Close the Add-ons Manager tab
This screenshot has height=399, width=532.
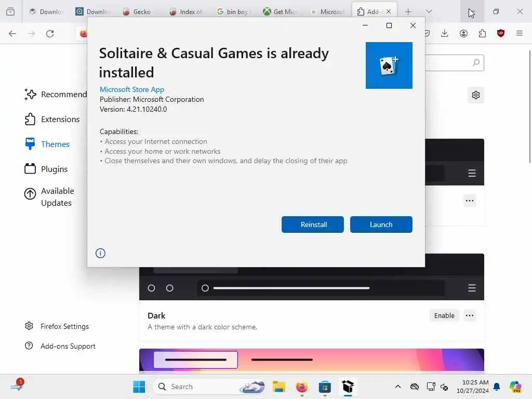click(389, 11)
